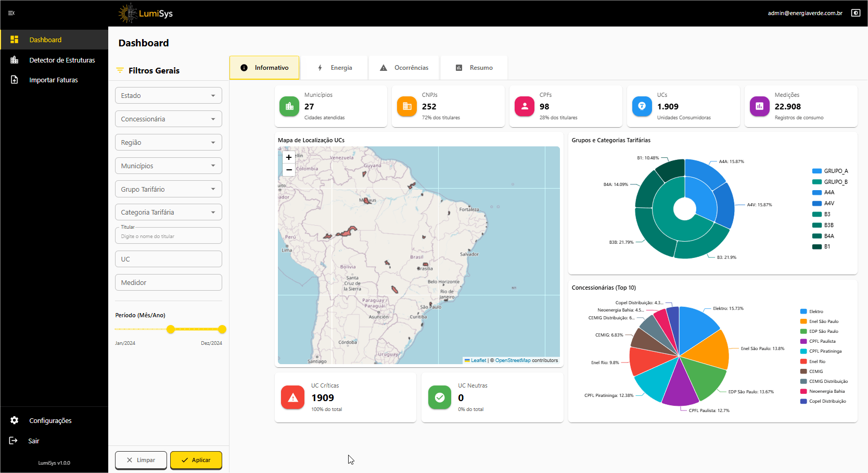Click the Limpar button
The height and width of the screenshot is (473, 868).
coord(141,460)
